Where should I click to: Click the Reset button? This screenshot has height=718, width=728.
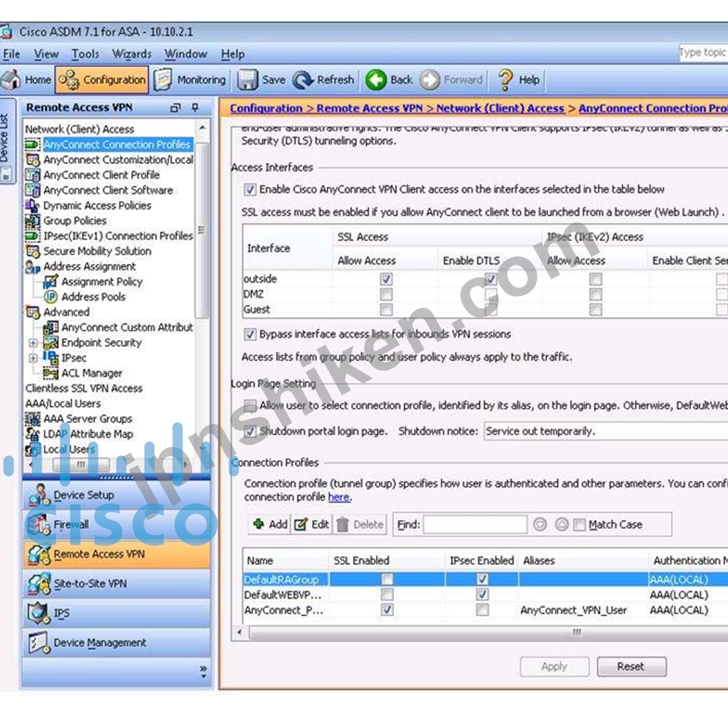click(x=631, y=667)
